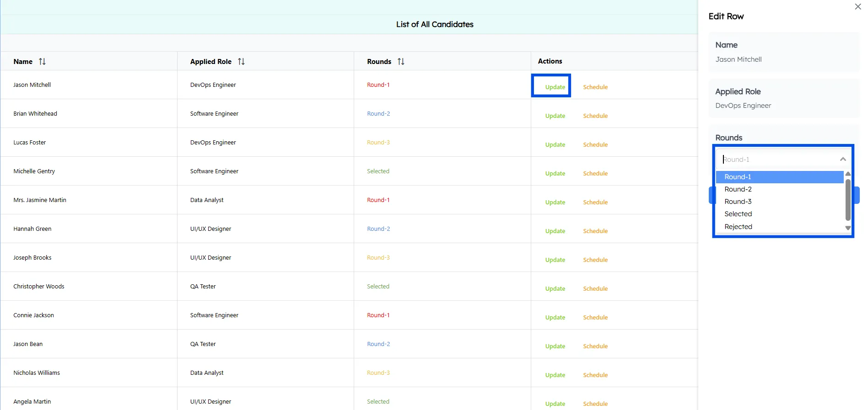Mark candidate as Rejected in dropdown

[x=738, y=227]
